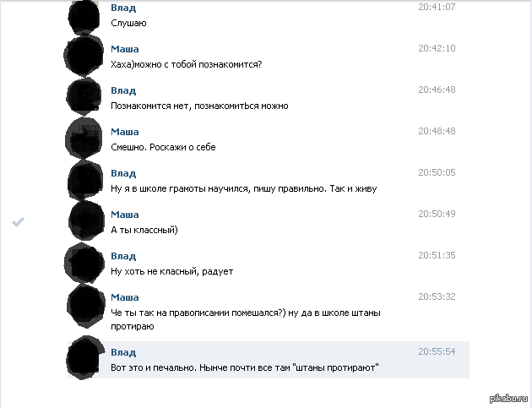Screen dimensions: 532x408
Task: Click Влад's avatar on the highlighted last message
Action: (85, 357)
